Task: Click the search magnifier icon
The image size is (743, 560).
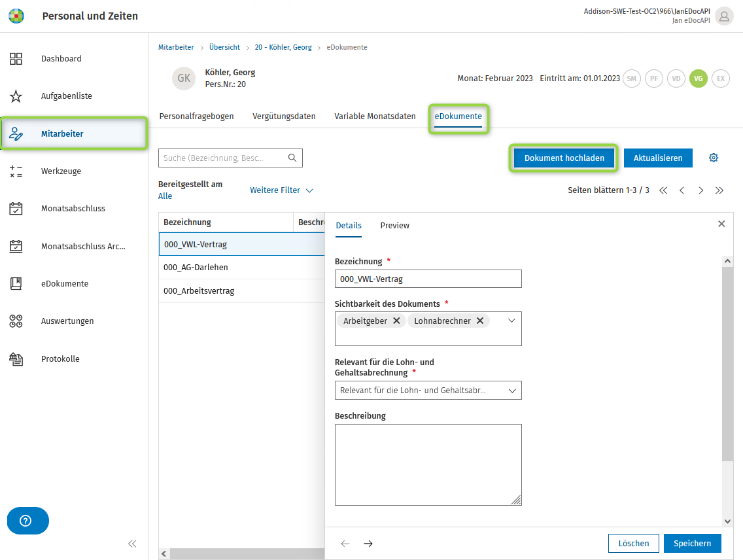Action: click(292, 158)
